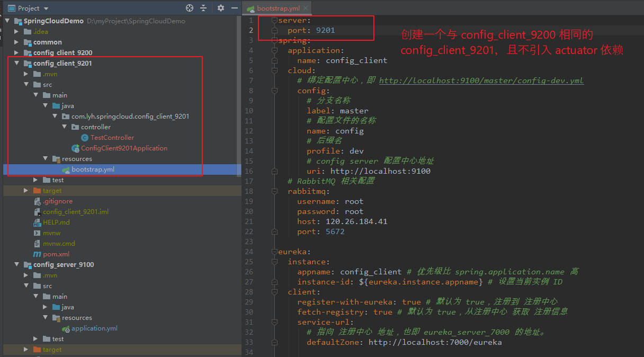The width and height of the screenshot is (644, 357).
Task: Fold the spring block at line 3
Action: (274, 40)
